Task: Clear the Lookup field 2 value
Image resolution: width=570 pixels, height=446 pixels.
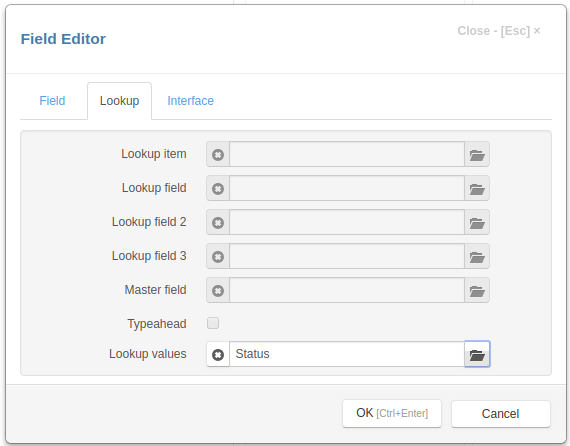Action: pyautogui.click(x=218, y=222)
